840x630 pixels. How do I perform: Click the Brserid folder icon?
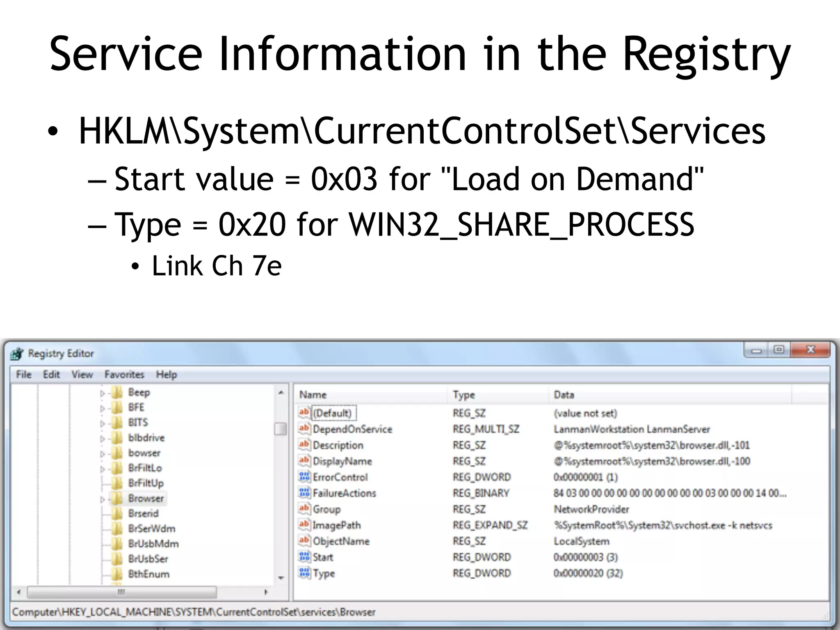117,514
